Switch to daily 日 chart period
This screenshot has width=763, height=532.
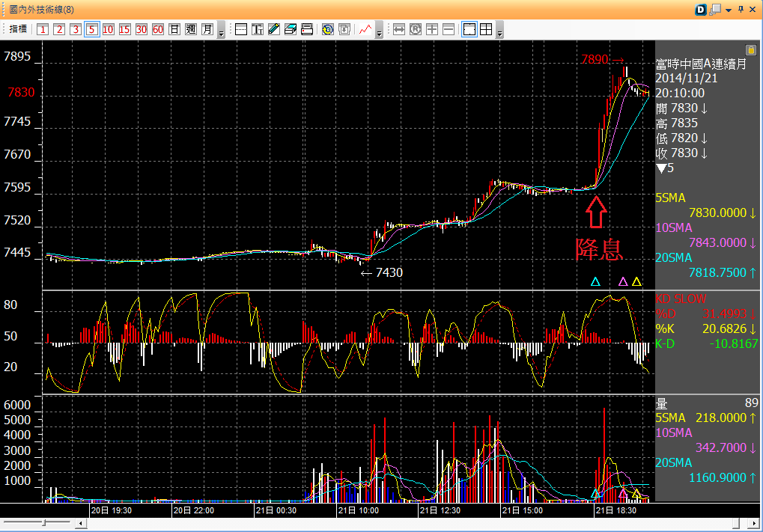(x=174, y=30)
